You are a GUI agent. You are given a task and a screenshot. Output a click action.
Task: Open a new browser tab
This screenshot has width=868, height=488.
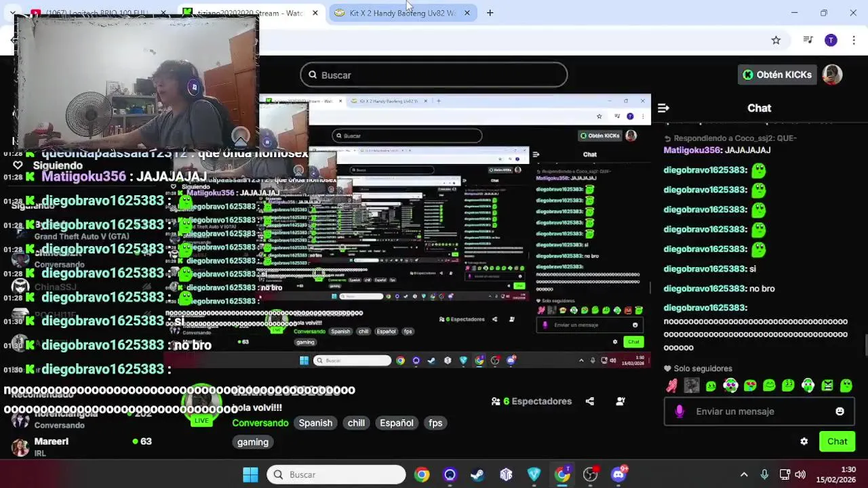[x=490, y=13]
